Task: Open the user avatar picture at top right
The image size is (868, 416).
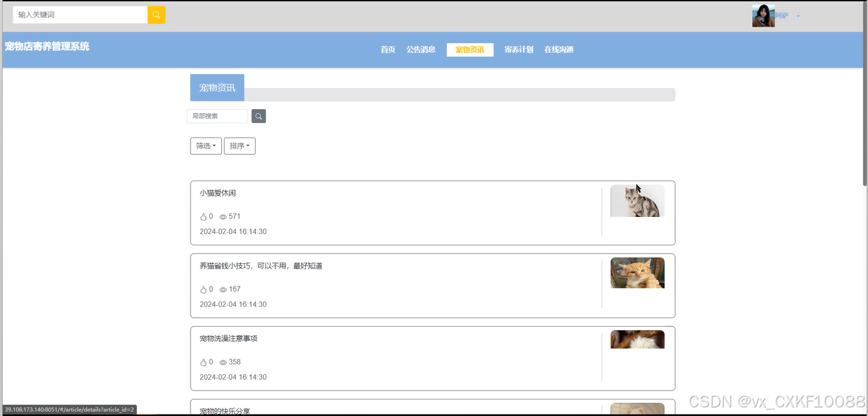Action: click(763, 15)
